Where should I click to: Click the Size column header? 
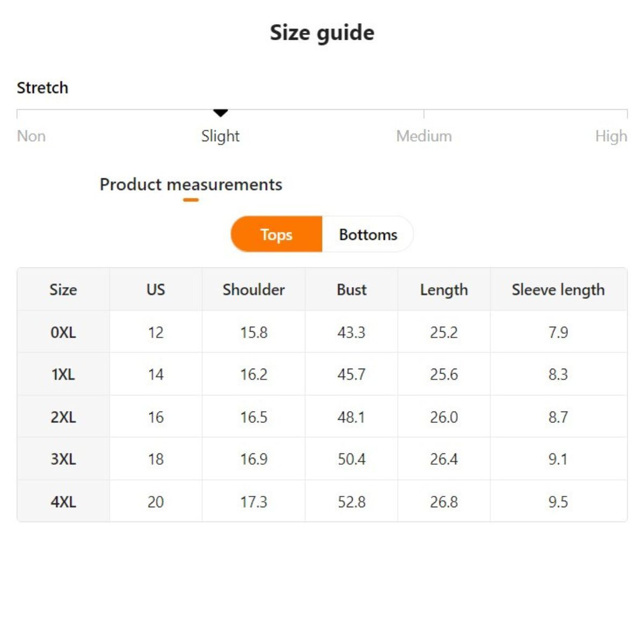coord(63,290)
